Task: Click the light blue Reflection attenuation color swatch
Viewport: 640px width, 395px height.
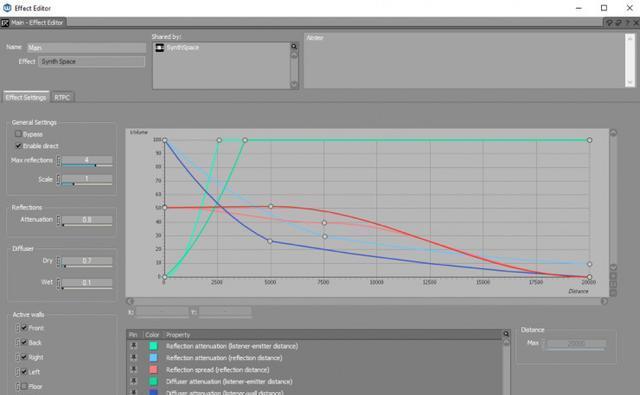Action: pyautogui.click(x=153, y=357)
